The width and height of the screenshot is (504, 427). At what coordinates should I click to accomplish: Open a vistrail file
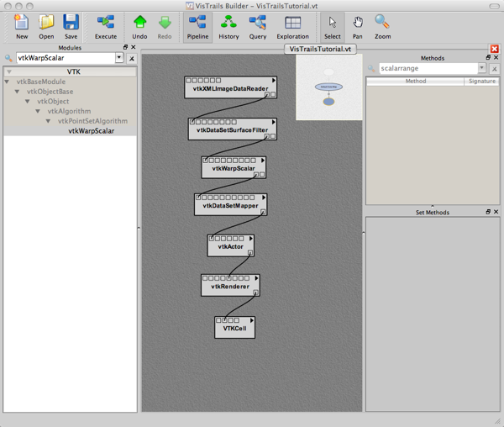[x=46, y=27]
